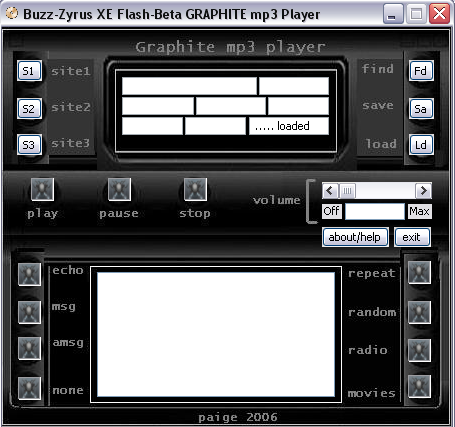This screenshot has height=427, width=455.
Task: Save the playlist with the Sa button
Action: coord(421,109)
